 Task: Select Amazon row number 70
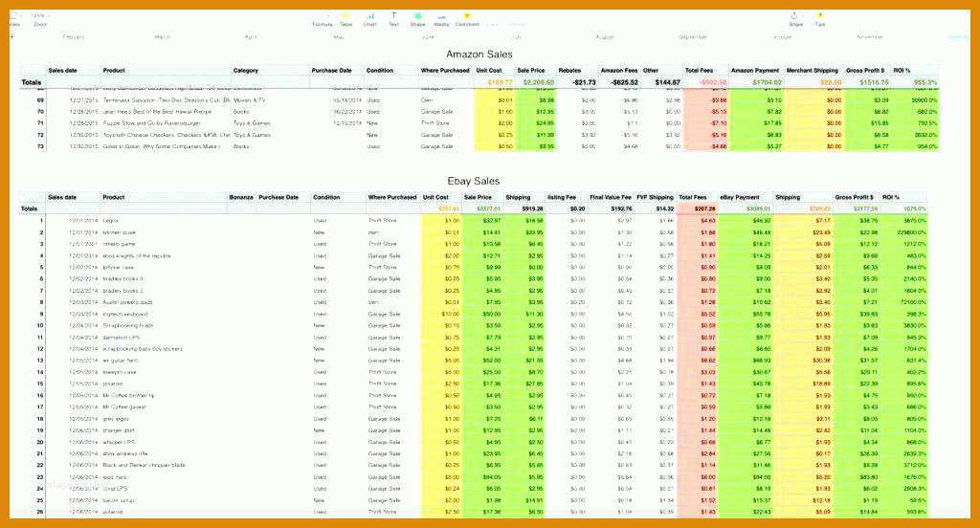(40, 111)
